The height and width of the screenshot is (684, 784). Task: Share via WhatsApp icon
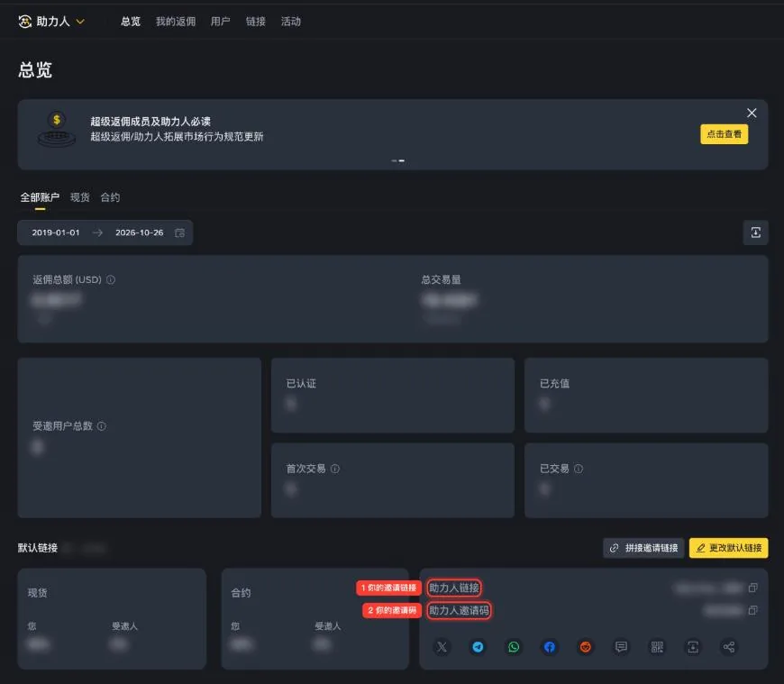click(x=514, y=647)
